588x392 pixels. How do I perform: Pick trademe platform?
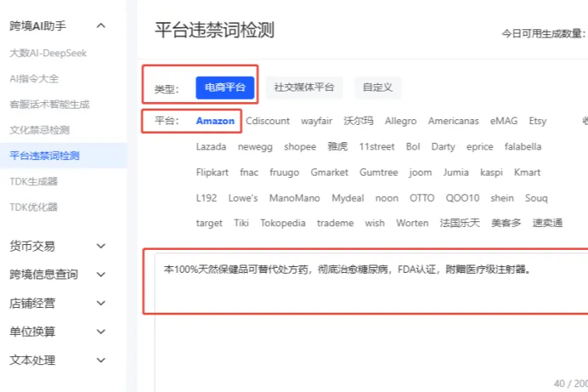click(336, 223)
